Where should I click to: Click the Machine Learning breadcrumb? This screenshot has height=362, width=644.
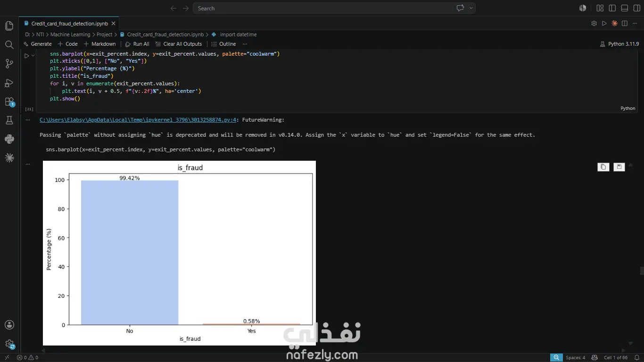click(x=70, y=34)
